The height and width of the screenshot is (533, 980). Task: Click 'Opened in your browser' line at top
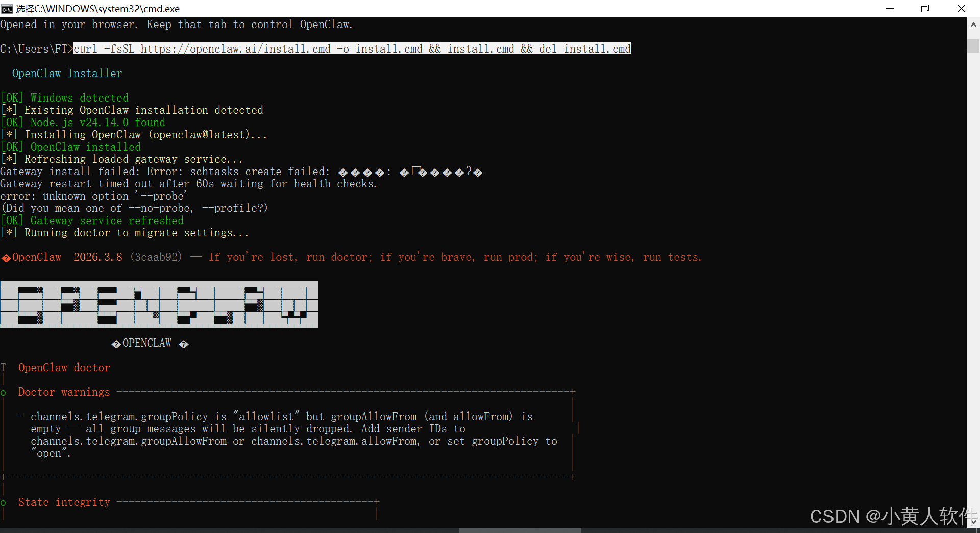(176, 25)
